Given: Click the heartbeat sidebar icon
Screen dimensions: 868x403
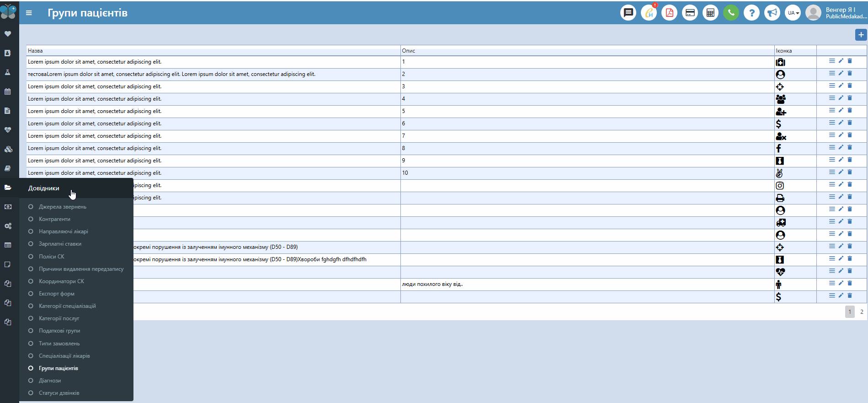Looking at the screenshot, I should (8, 130).
